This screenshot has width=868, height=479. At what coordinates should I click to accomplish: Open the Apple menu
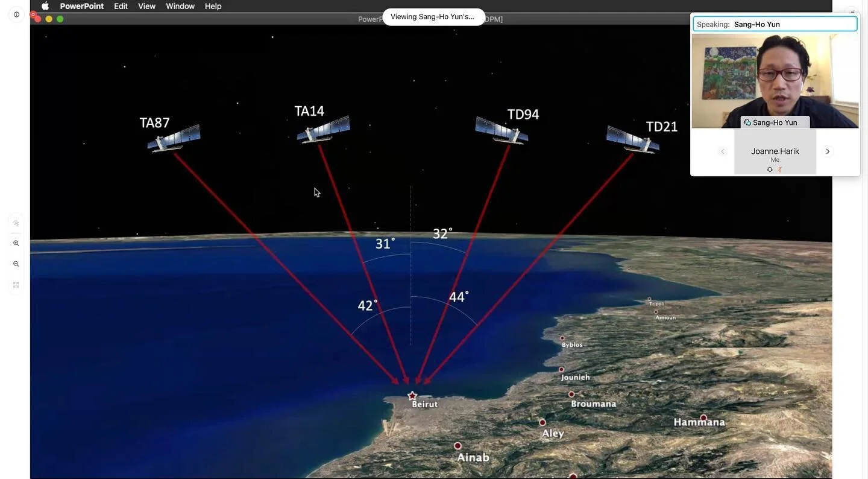coord(45,6)
